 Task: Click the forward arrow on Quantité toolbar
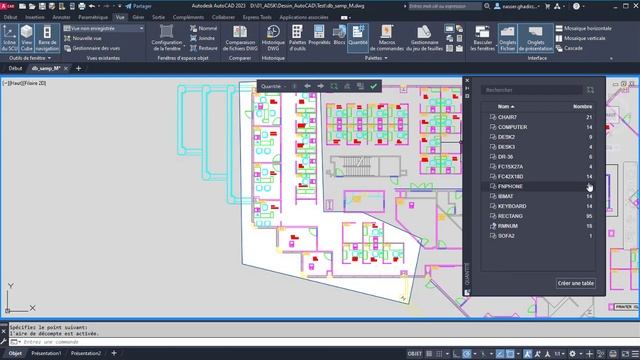320,86
